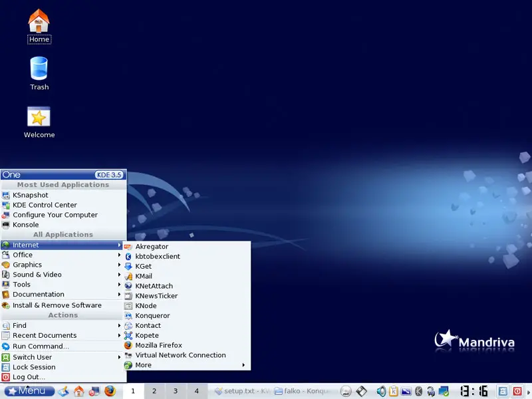Switch to virtual desktop 2 in the pager
Viewport: 532px width, 399px height.
pos(154,391)
